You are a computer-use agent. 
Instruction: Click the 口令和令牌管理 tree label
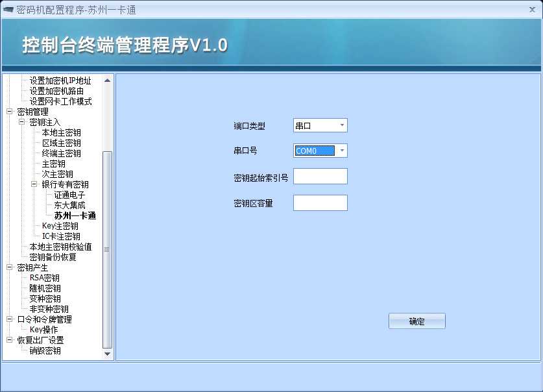(45, 319)
